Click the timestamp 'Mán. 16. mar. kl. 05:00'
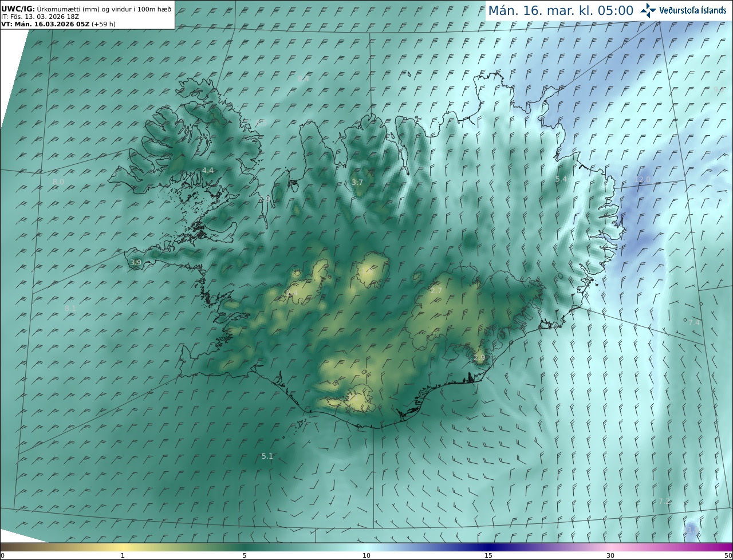This screenshot has height=560, width=733. click(x=561, y=10)
